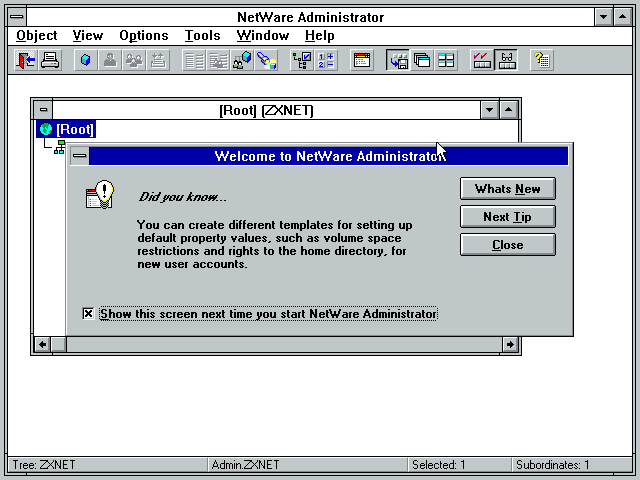Open the Options menu
Image resolution: width=640 pixels, height=480 pixels.
pos(144,36)
